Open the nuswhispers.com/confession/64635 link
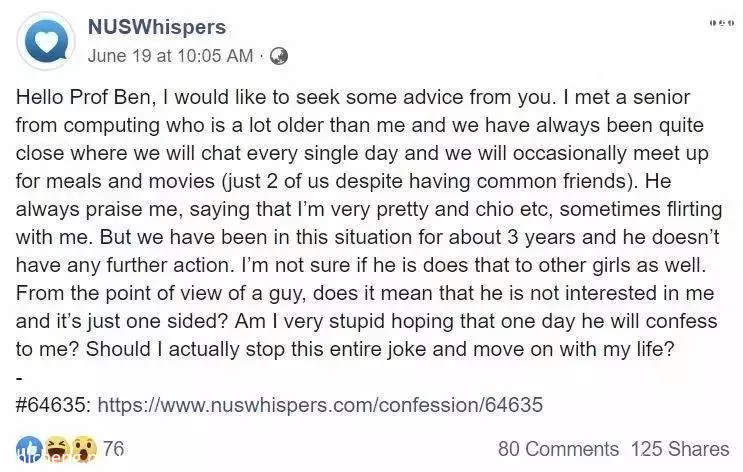Image resolution: width=743 pixels, height=472 pixels. 320,405
